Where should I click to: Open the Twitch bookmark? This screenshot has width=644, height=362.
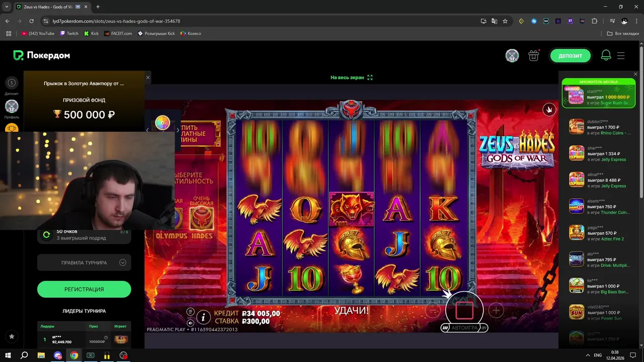point(69,34)
